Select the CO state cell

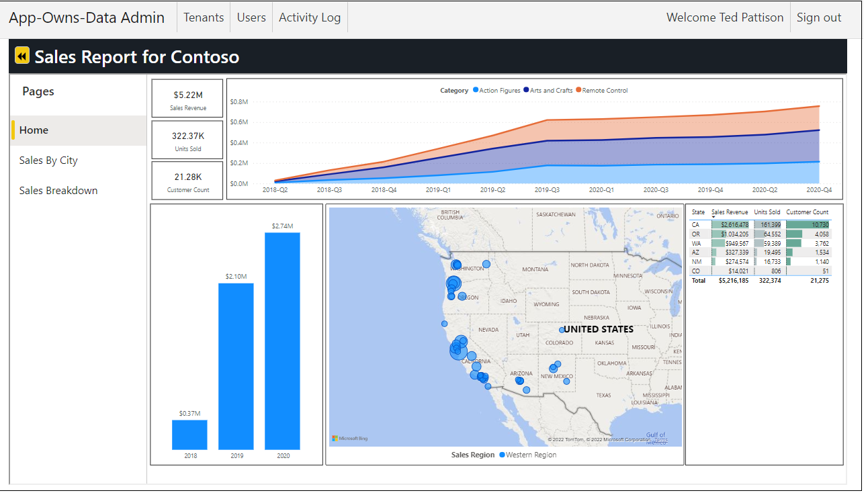coord(695,271)
